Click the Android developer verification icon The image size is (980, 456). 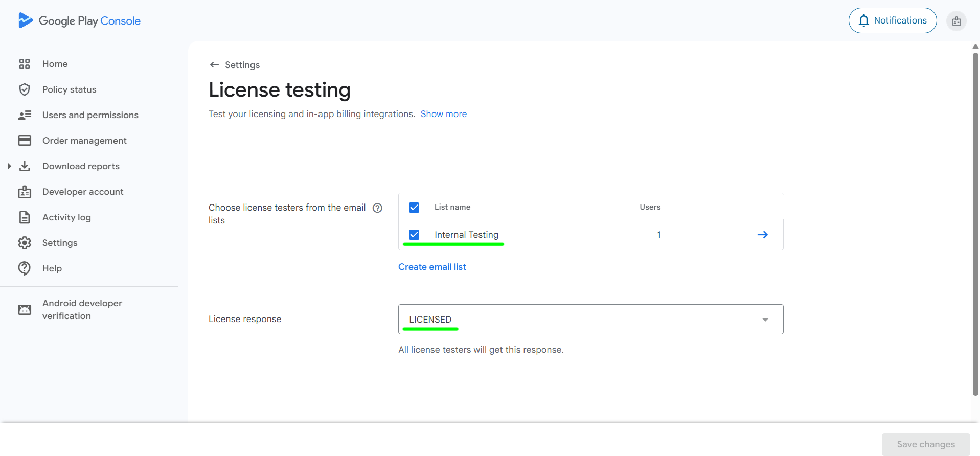click(x=25, y=310)
